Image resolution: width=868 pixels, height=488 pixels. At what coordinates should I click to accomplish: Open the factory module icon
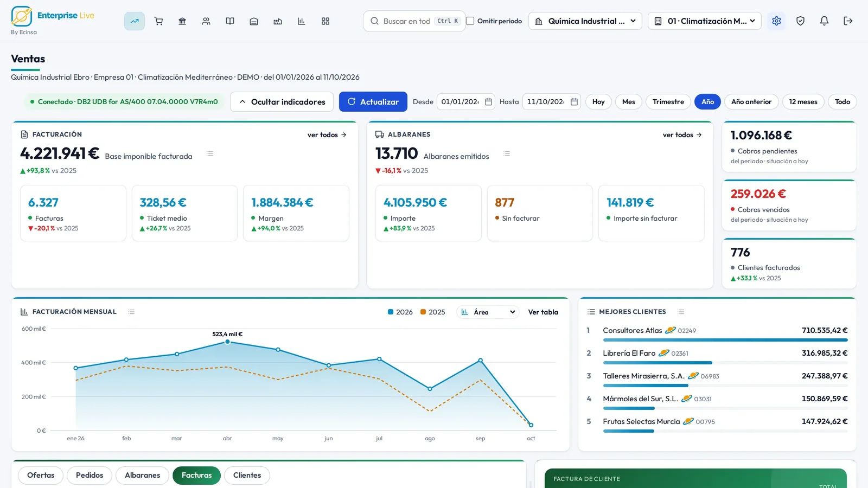(x=278, y=21)
